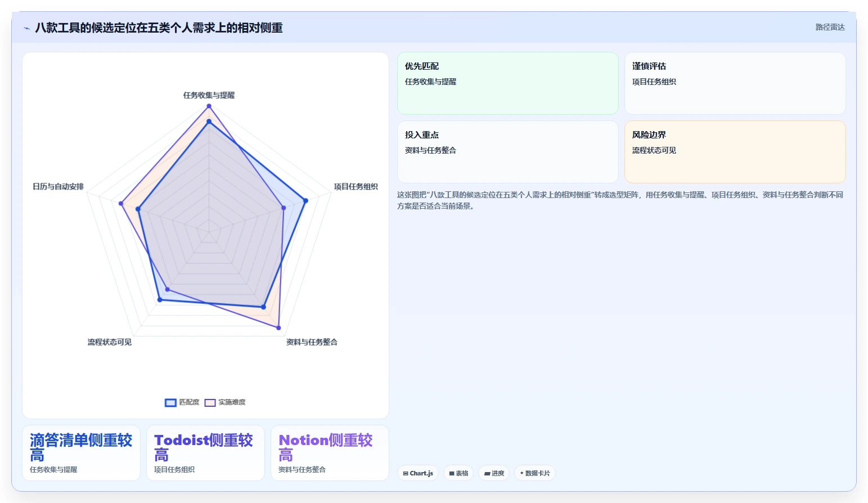
Task: Click the 流程状态可见 radar axis label
Action: 110,342
